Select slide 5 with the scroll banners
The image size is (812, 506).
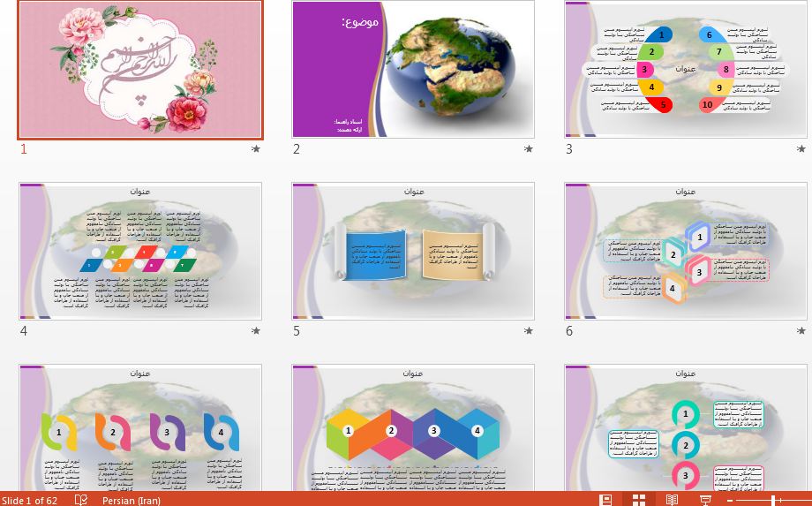coord(413,251)
